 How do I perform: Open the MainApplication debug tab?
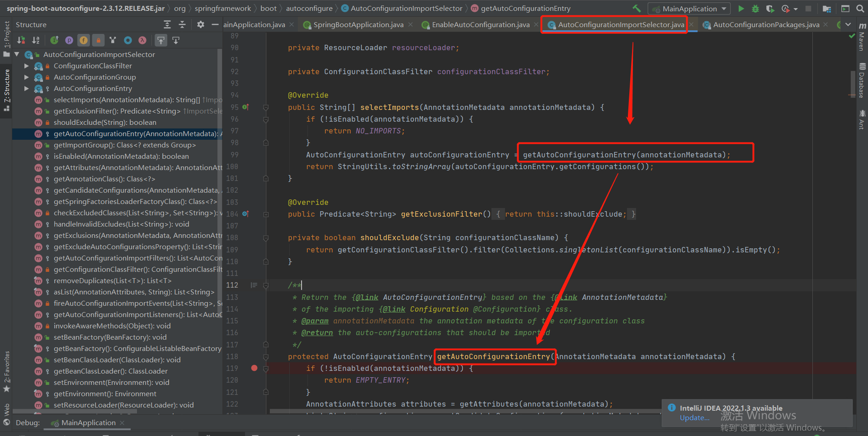click(88, 422)
